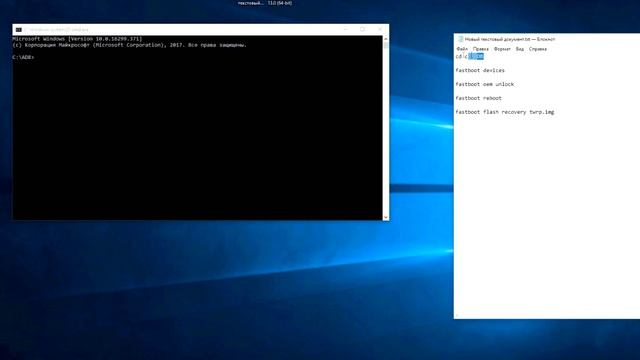Open the Файл menu in Notepad
Viewport: 640px width, 360px height.
(462, 49)
